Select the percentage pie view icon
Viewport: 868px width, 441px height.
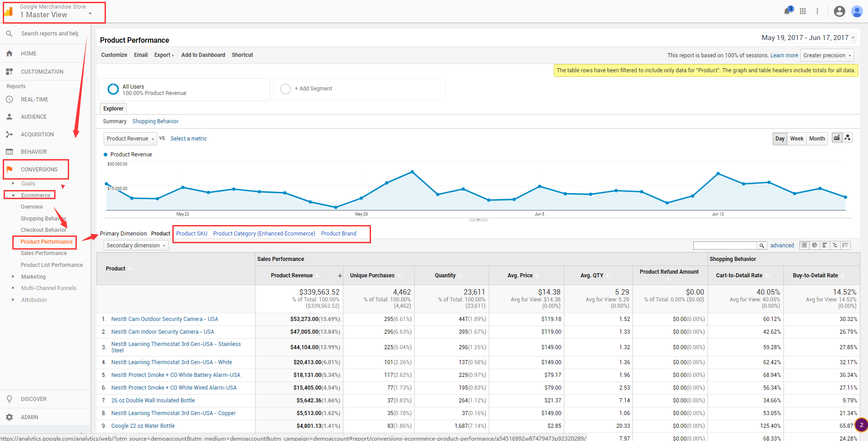pos(814,246)
